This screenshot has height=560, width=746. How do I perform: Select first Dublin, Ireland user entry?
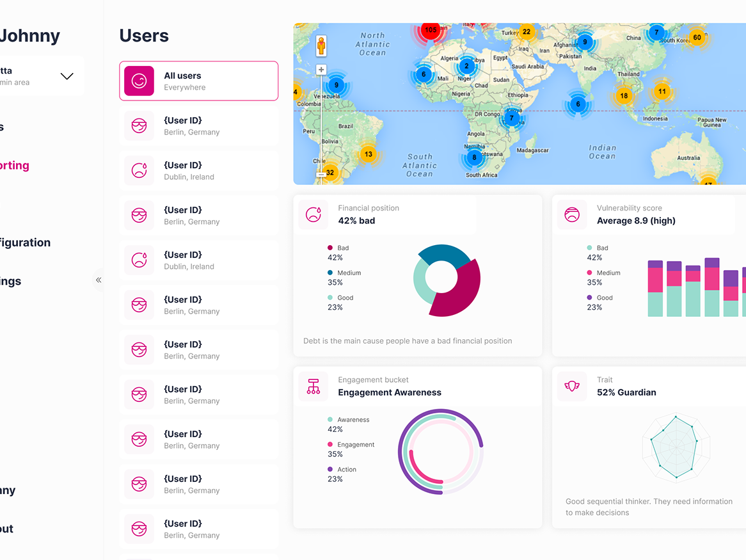(198, 171)
